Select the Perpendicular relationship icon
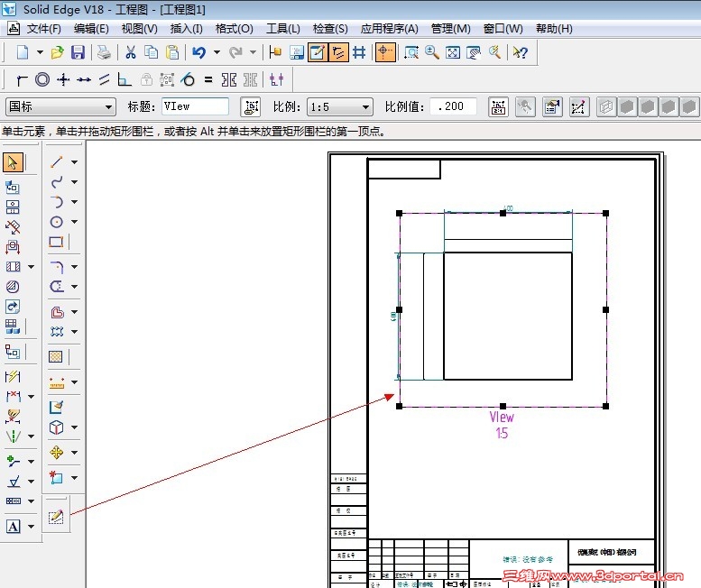The image size is (701, 588). click(125, 80)
